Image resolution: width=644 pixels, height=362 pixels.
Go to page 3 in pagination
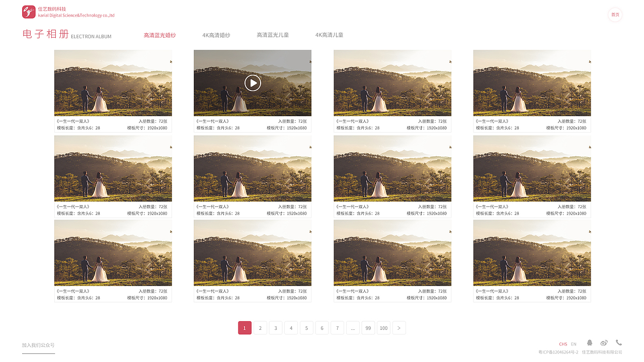click(x=276, y=328)
